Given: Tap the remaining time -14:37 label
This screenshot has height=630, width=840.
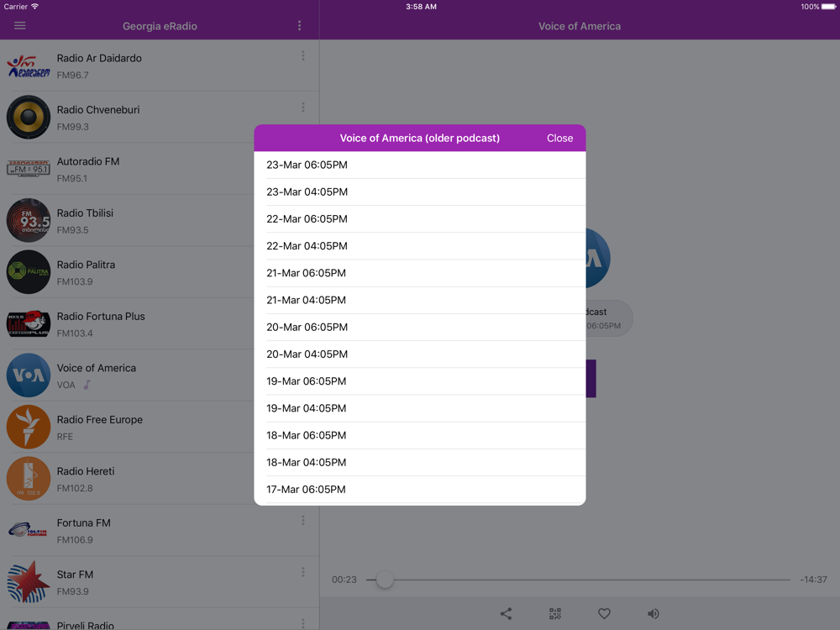Looking at the screenshot, I should (x=813, y=580).
